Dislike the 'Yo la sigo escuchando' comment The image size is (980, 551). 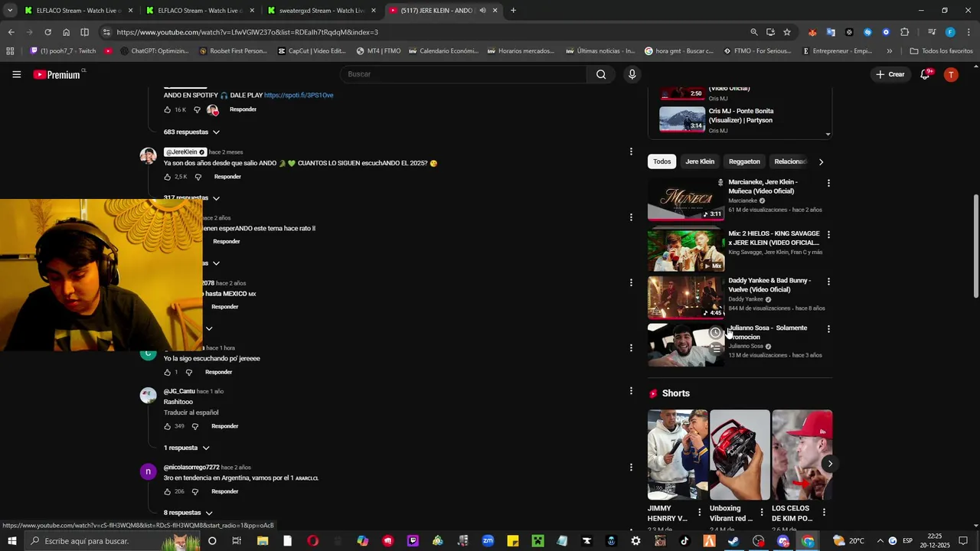tap(189, 372)
